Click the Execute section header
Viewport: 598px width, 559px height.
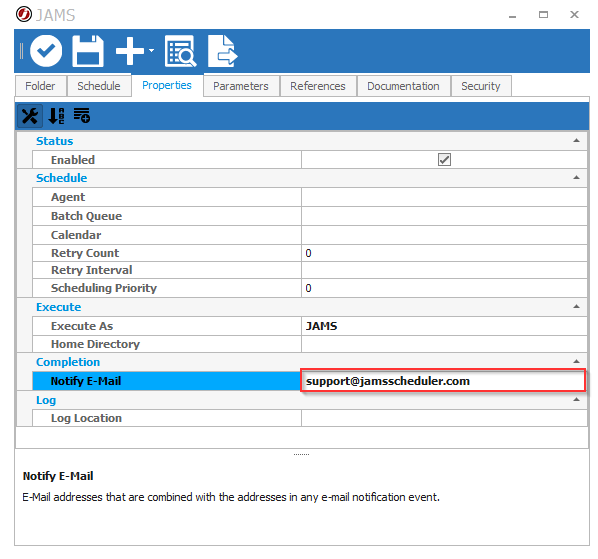[58, 307]
